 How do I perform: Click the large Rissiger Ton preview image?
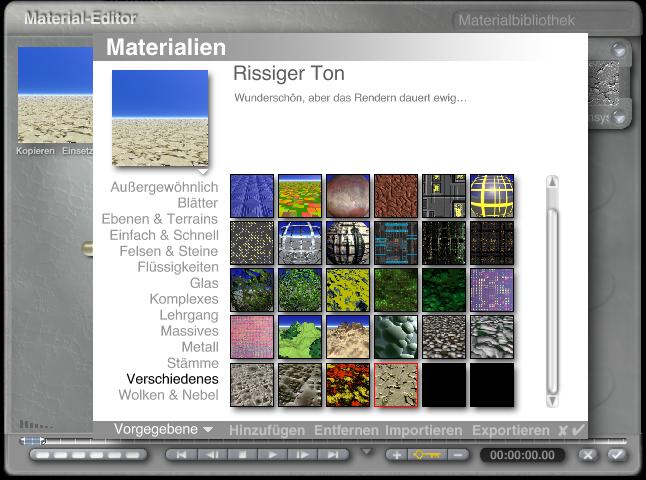pos(160,118)
